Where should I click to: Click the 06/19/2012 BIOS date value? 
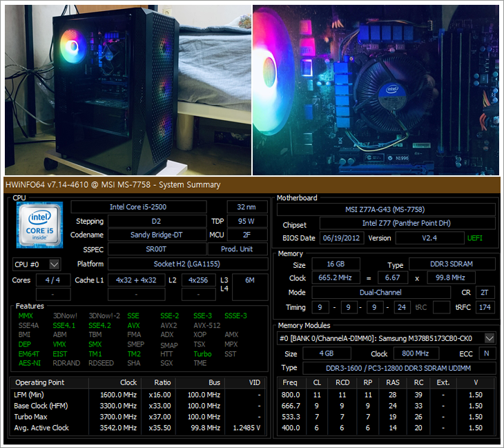341,238
